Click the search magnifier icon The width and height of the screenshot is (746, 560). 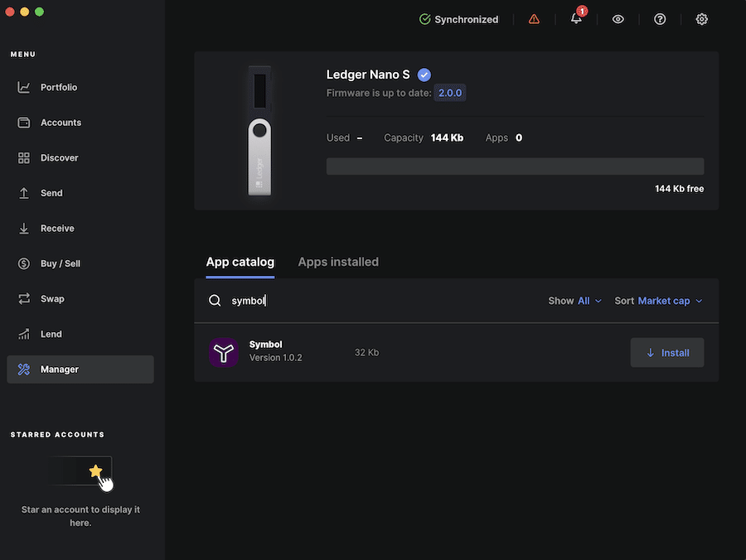click(215, 301)
